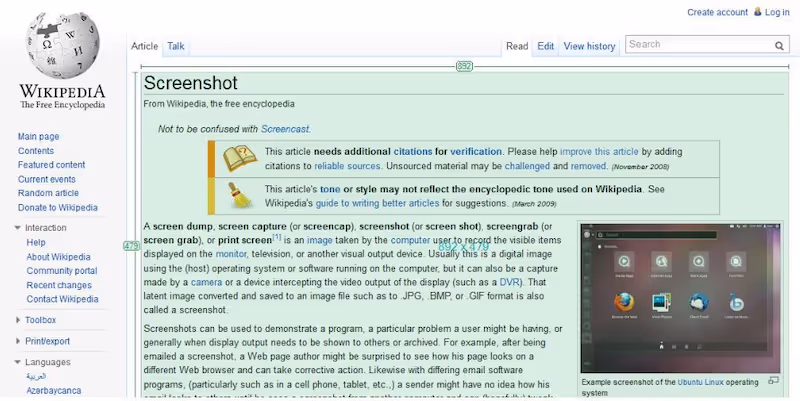This screenshot has height=401, width=800.
Task: Click the enlarge icon under Ubuntu thumbnail
Action: (773, 380)
